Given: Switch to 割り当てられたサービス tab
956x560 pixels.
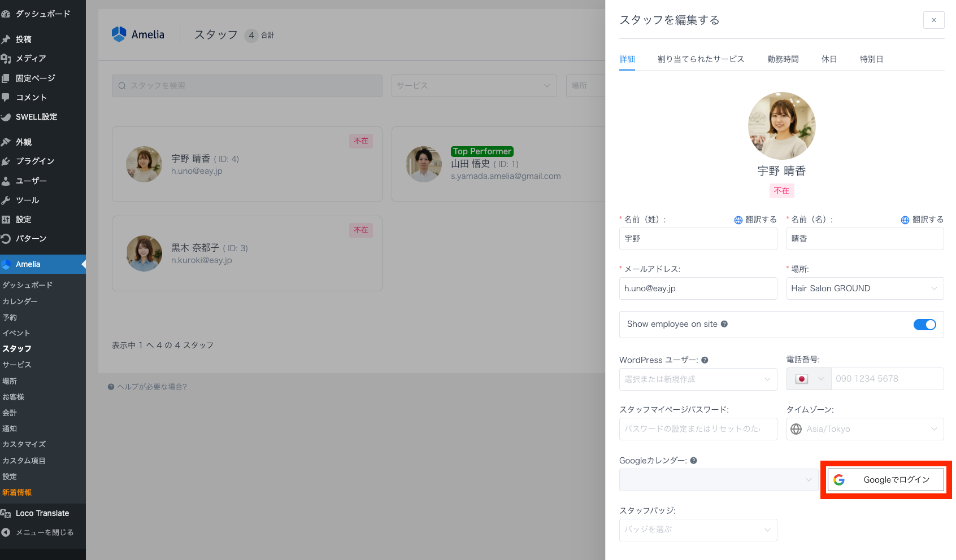Looking at the screenshot, I should pyautogui.click(x=701, y=59).
